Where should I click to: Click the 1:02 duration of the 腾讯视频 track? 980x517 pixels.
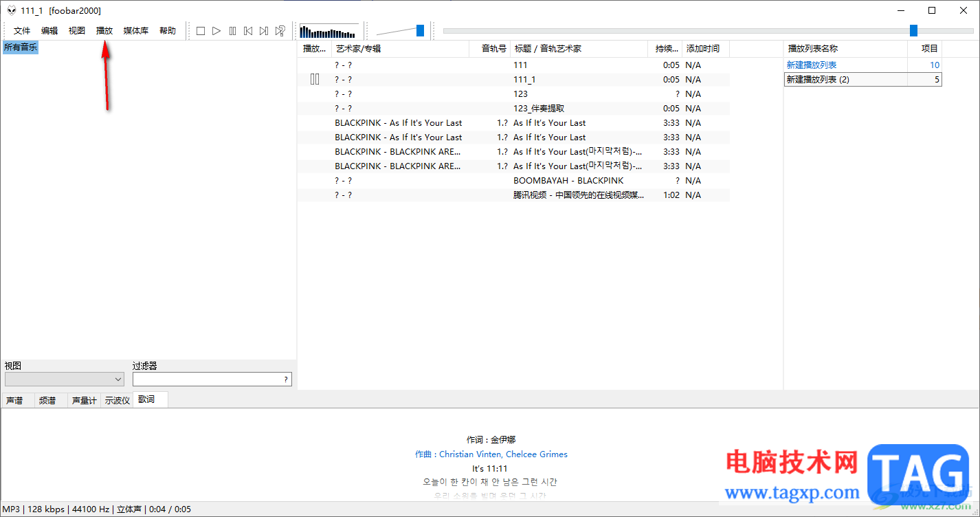coord(671,195)
